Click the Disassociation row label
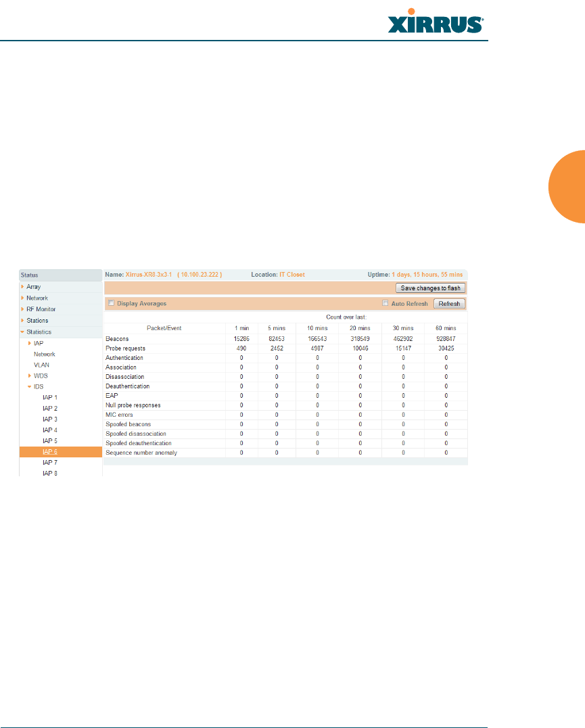This screenshot has width=585, height=728. click(125, 377)
